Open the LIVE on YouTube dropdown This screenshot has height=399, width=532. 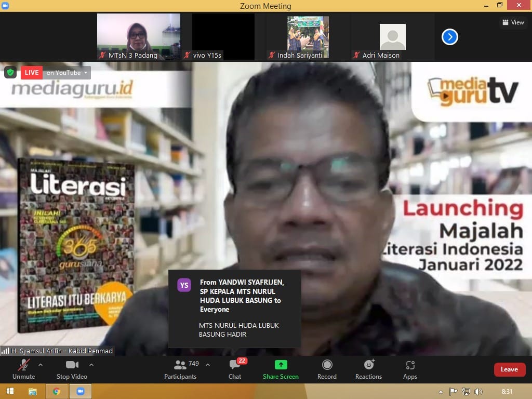(66, 73)
